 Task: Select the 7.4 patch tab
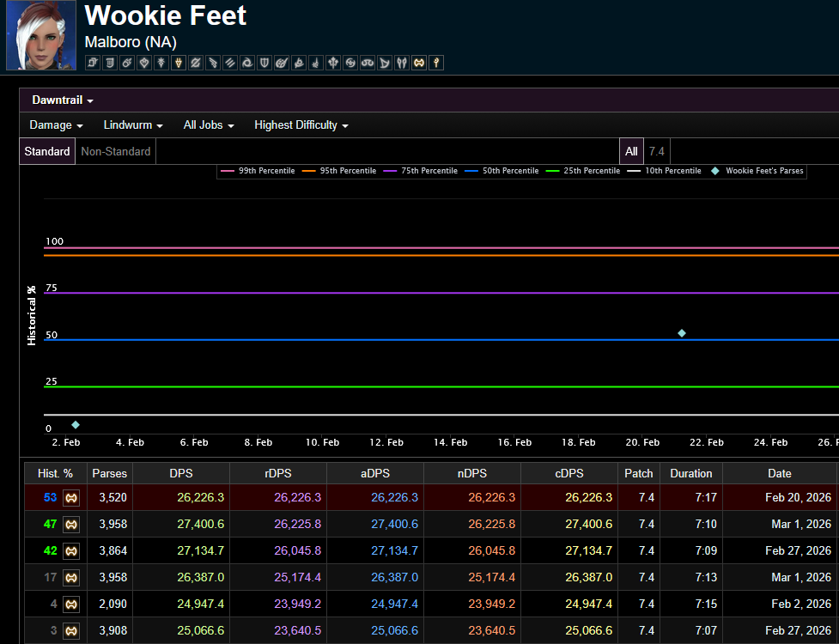coord(657,152)
